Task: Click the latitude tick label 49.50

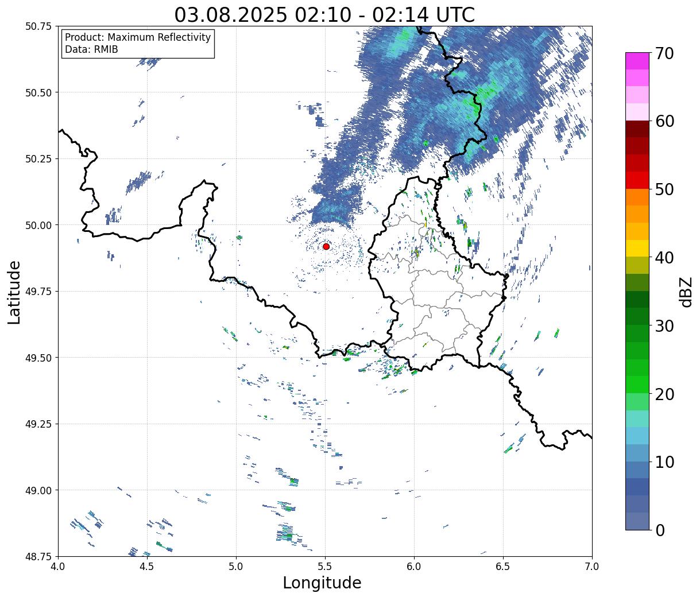Action: 38,358
